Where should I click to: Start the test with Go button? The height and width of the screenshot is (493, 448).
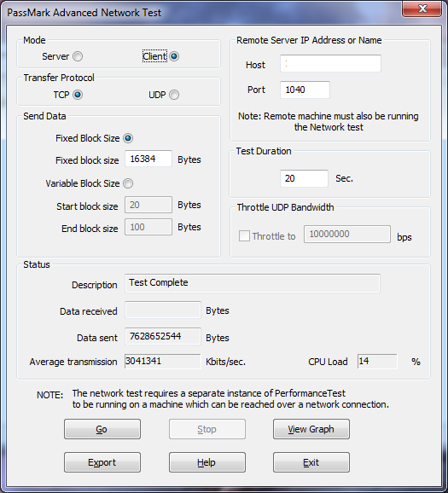coord(102,429)
